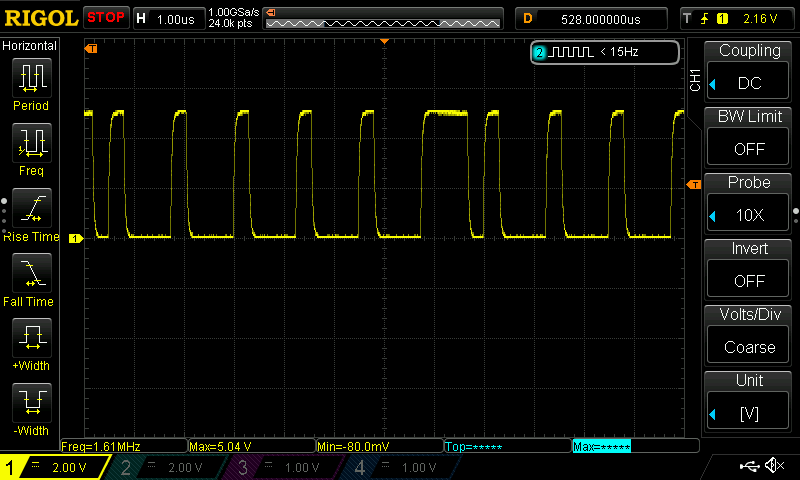Click the waveform memory position bar
The height and width of the screenshot is (480, 800).
(x=383, y=19)
